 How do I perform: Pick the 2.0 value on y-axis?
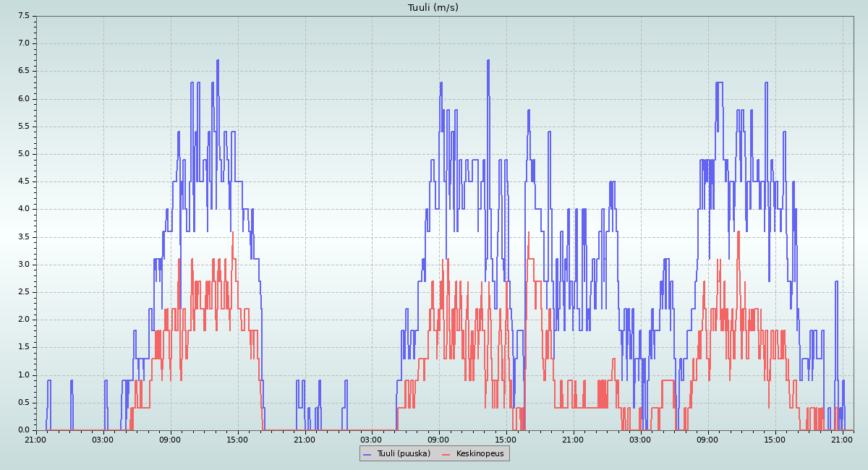[x=23, y=320]
